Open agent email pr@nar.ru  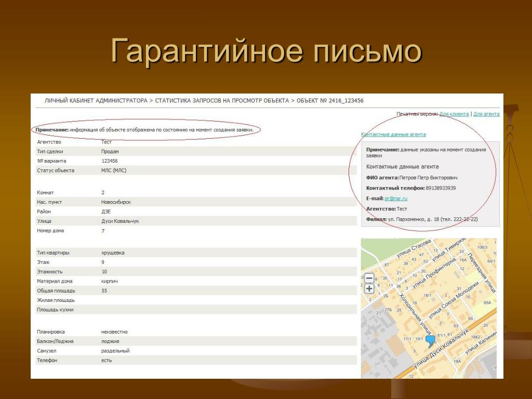pyautogui.click(x=395, y=198)
